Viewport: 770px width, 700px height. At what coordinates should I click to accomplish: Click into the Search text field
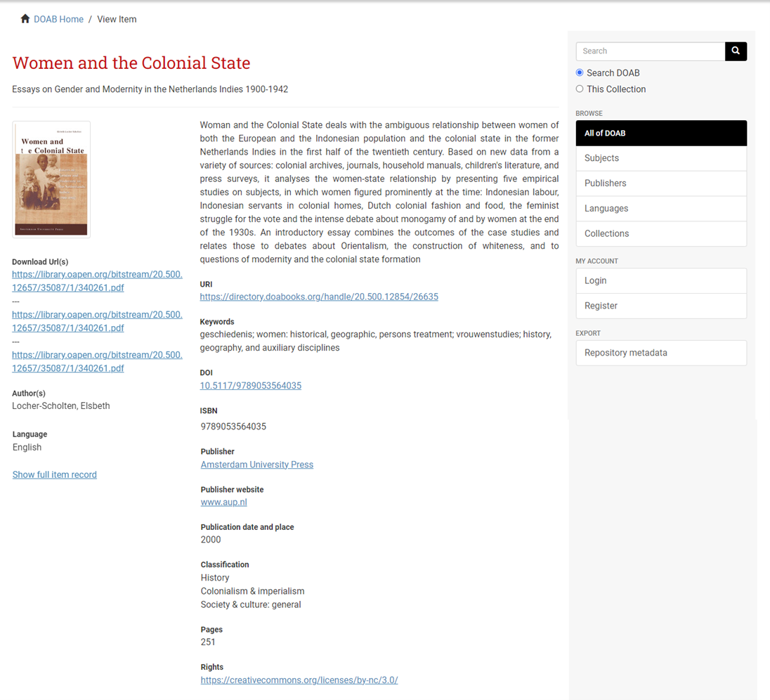coord(650,51)
